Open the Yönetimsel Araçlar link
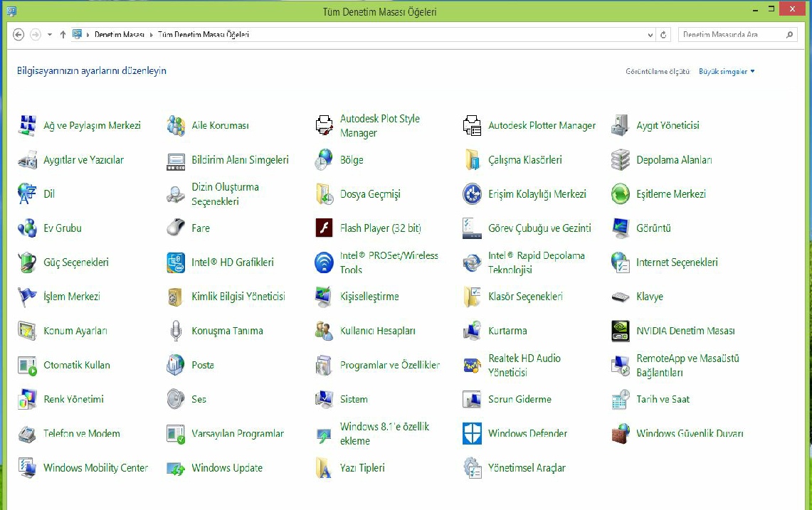 527,468
